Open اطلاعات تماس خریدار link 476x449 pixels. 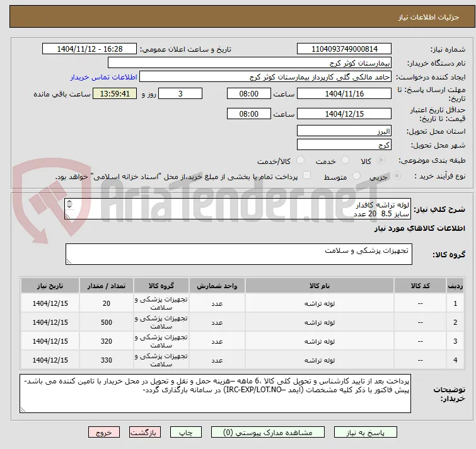104,77
